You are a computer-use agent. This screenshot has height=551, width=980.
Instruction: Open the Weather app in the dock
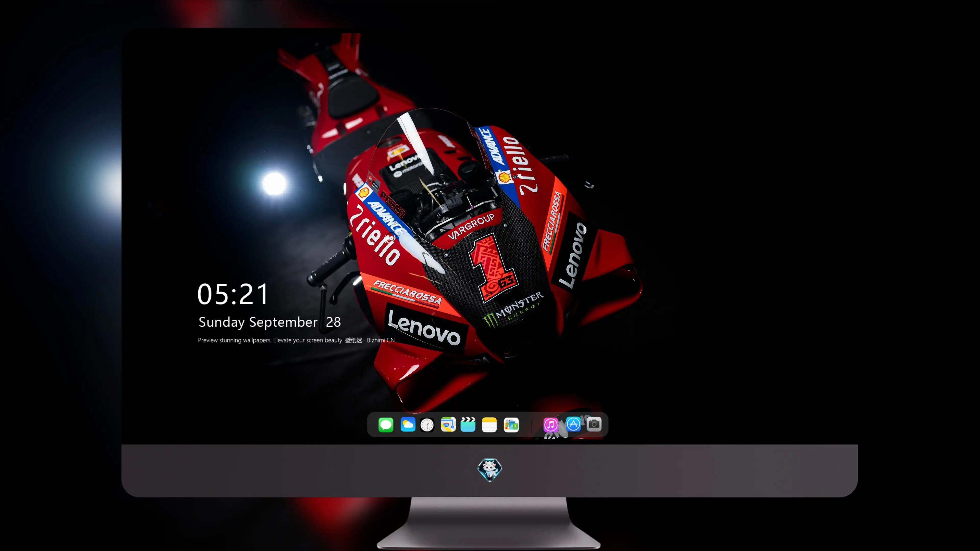[x=408, y=424]
